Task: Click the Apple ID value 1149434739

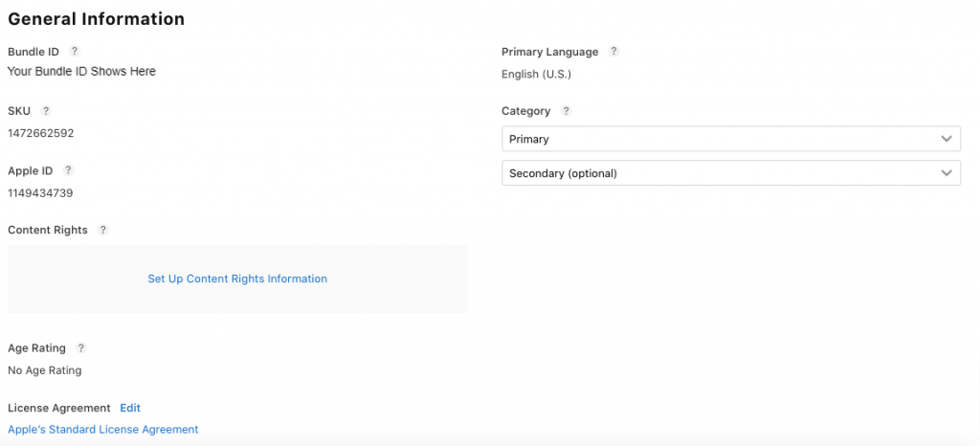Action: [x=40, y=193]
